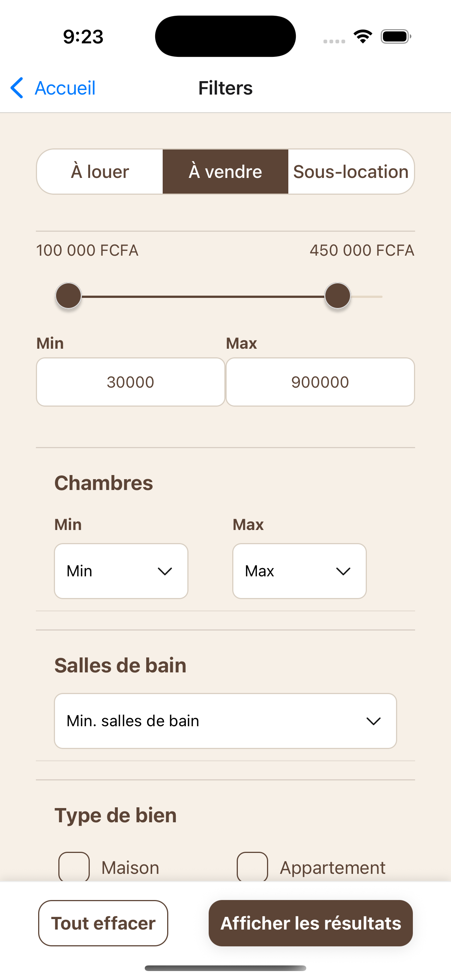Select the À vendre tab
This screenshot has width=451, height=980.
tap(225, 172)
